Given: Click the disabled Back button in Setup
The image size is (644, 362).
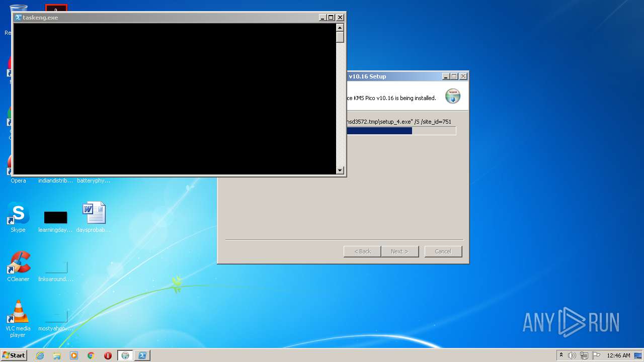Looking at the screenshot, I should [362, 251].
